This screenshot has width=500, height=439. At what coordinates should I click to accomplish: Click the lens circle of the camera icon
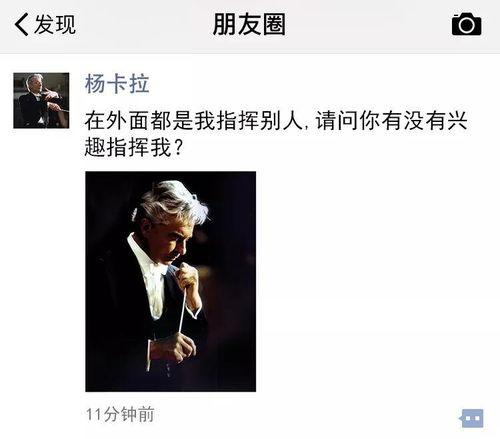click(x=467, y=25)
